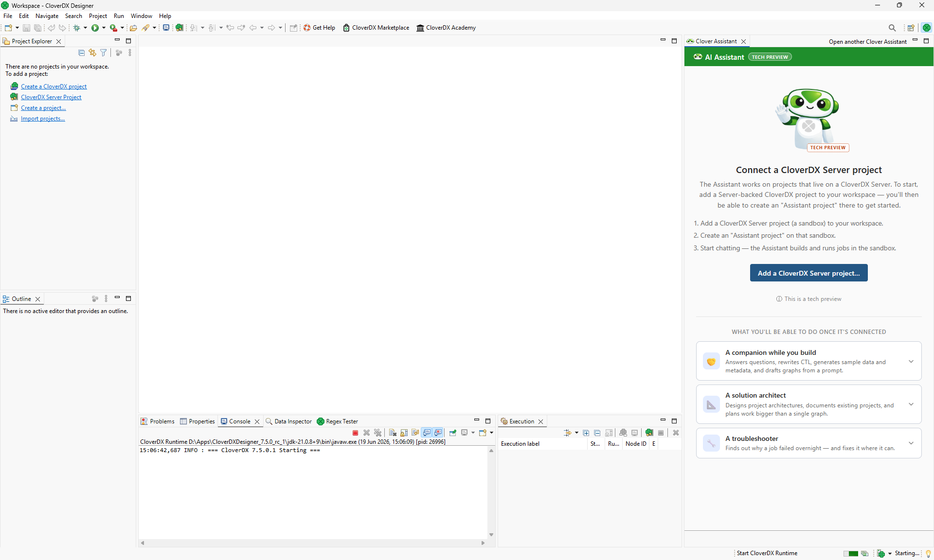Toggle show console on standard output change
This screenshot has width=934, height=560.
pos(427,433)
